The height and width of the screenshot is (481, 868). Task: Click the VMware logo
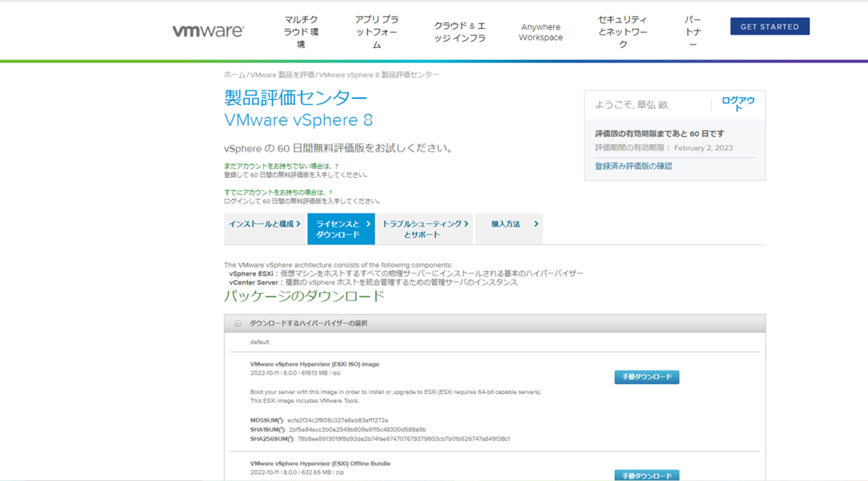tap(208, 31)
